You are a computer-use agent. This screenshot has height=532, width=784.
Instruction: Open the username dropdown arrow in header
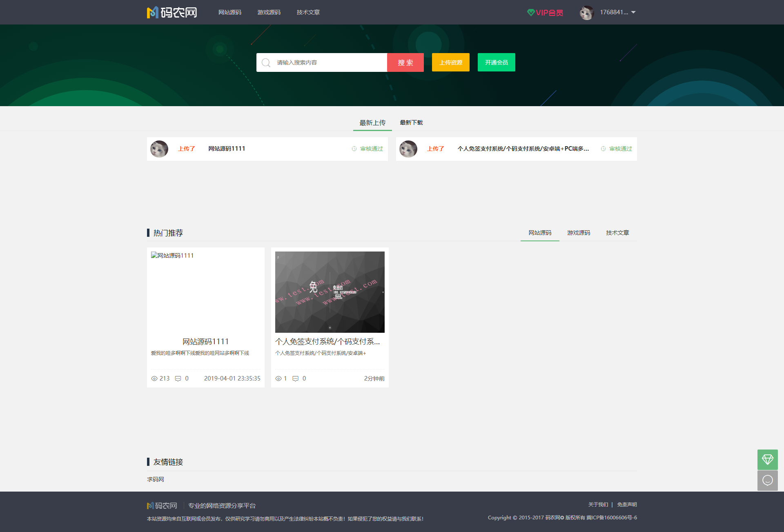coord(633,12)
